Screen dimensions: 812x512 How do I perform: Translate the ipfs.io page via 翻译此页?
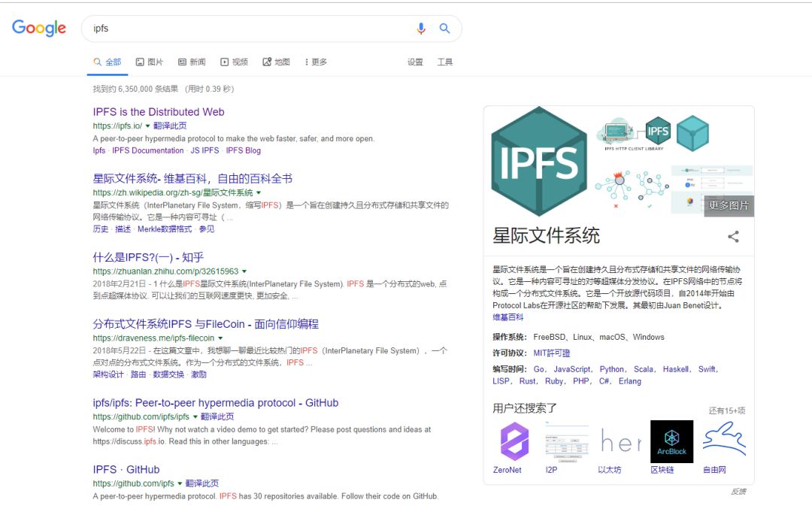coord(170,126)
